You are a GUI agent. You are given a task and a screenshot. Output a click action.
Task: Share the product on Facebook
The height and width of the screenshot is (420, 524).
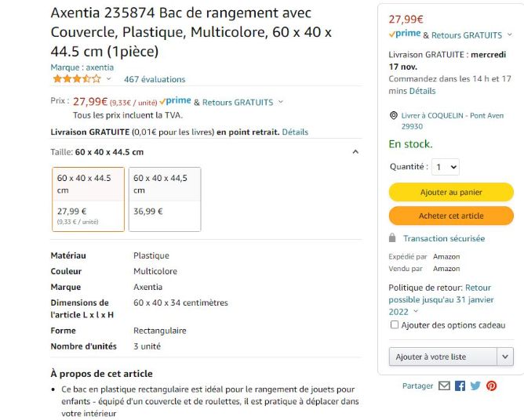point(460,386)
